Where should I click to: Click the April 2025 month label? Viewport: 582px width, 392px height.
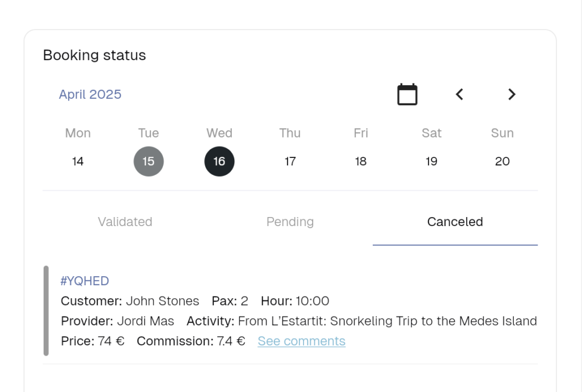[90, 94]
